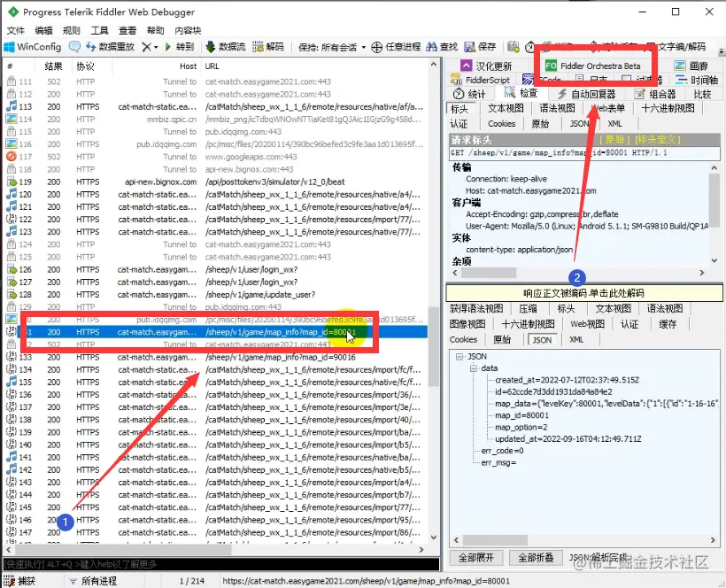Open WinConfig from the toolbar
726x588 pixels.
pos(33,47)
